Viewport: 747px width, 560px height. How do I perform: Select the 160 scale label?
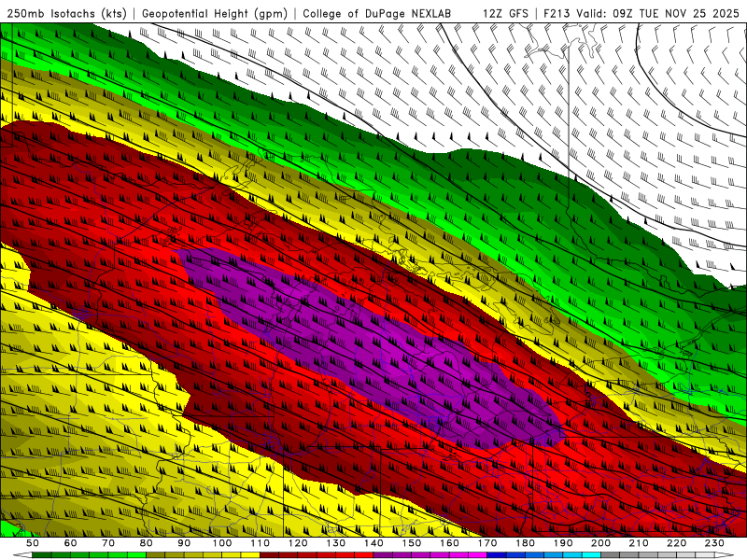[449, 543]
